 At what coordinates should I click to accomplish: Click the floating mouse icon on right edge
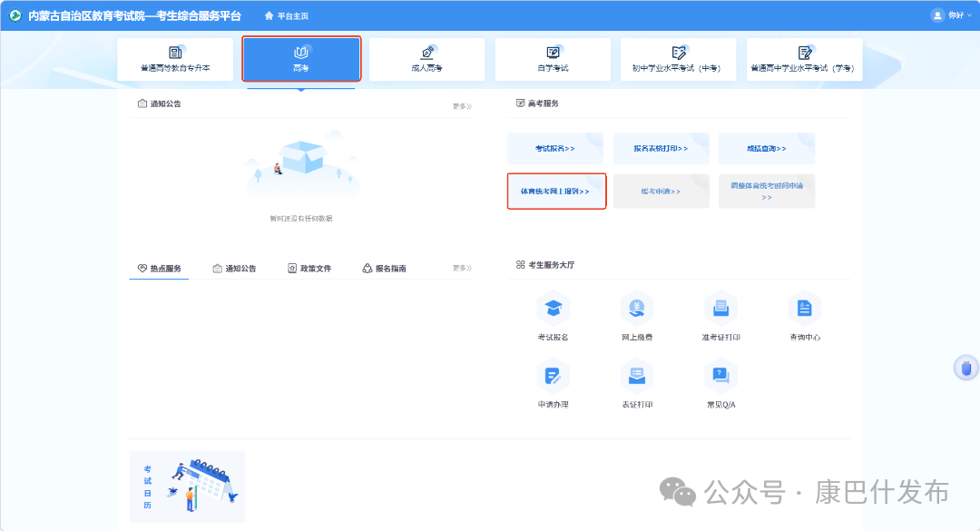point(965,368)
